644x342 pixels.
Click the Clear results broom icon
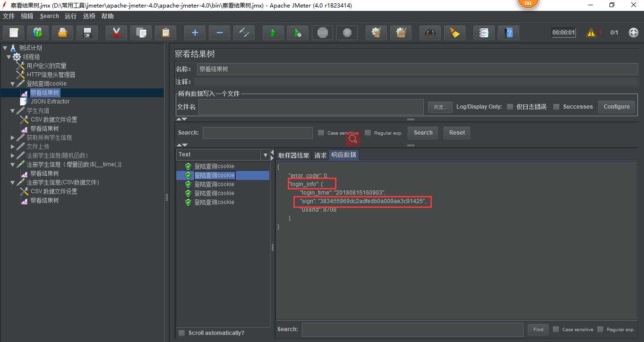click(x=376, y=33)
